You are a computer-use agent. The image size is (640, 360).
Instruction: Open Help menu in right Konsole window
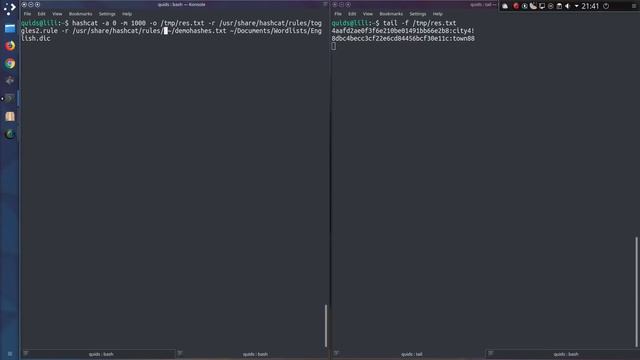pos(438,14)
